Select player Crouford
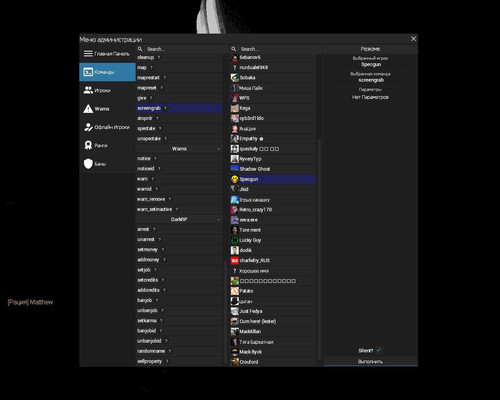 pyautogui.click(x=273, y=362)
